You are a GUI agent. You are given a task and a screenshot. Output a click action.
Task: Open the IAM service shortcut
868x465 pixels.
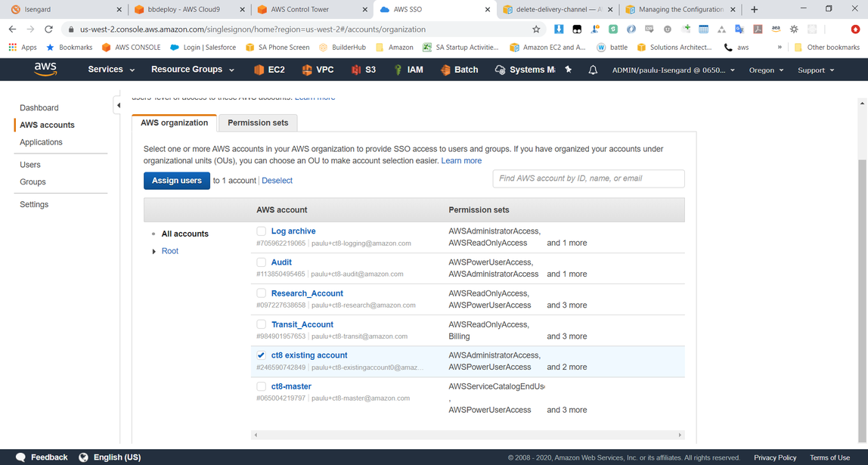[x=408, y=70]
